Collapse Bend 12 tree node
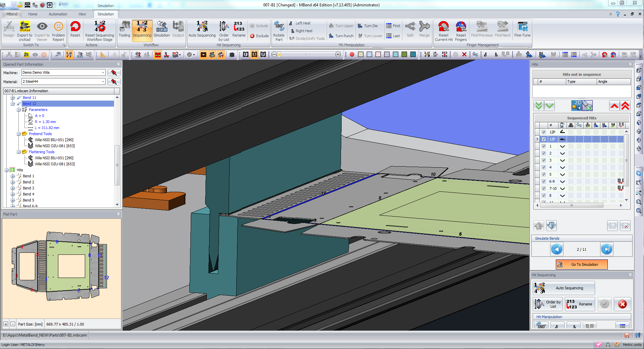This screenshot has width=644, height=349. point(13,104)
